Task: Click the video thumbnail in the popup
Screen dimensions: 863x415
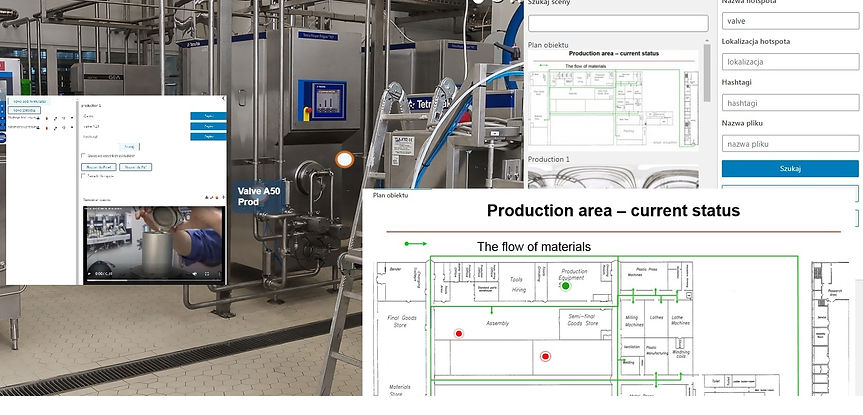Action: tap(155, 245)
